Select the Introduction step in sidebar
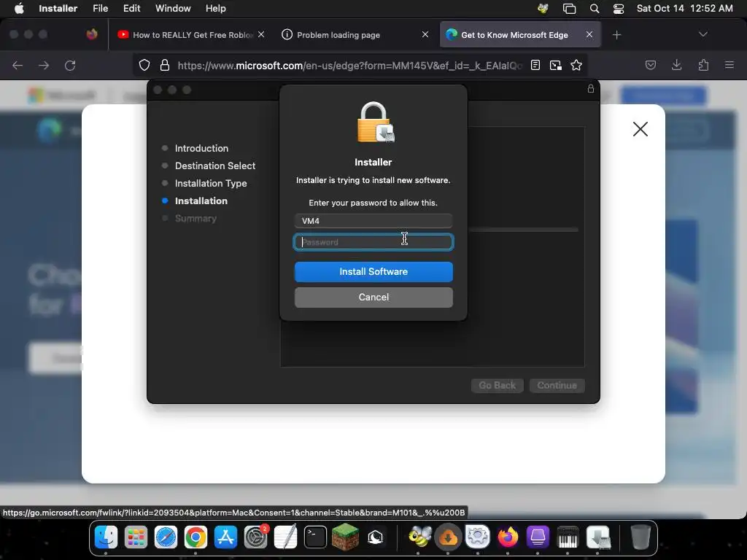Screen dimensions: 747x560 coord(201,148)
